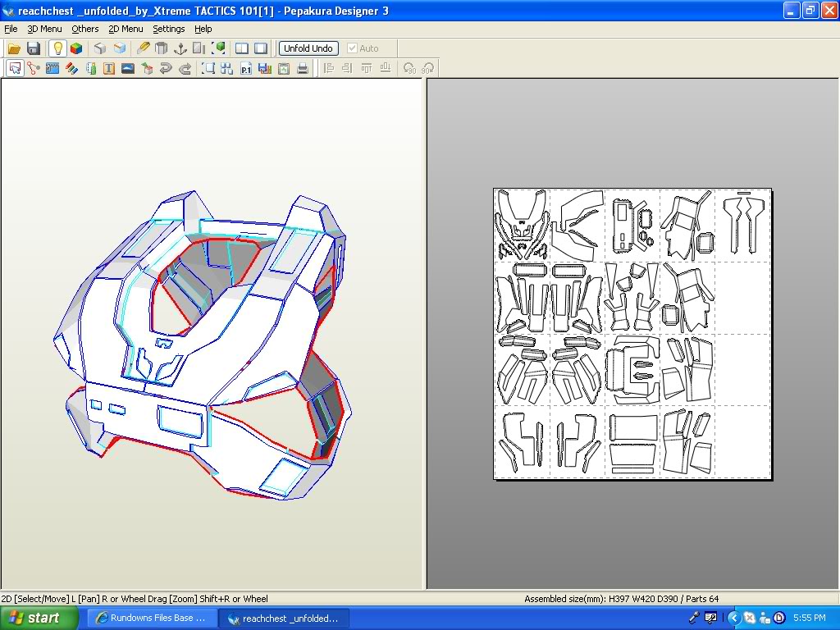Click the gray undo arrow
840x630 pixels.
(166, 69)
